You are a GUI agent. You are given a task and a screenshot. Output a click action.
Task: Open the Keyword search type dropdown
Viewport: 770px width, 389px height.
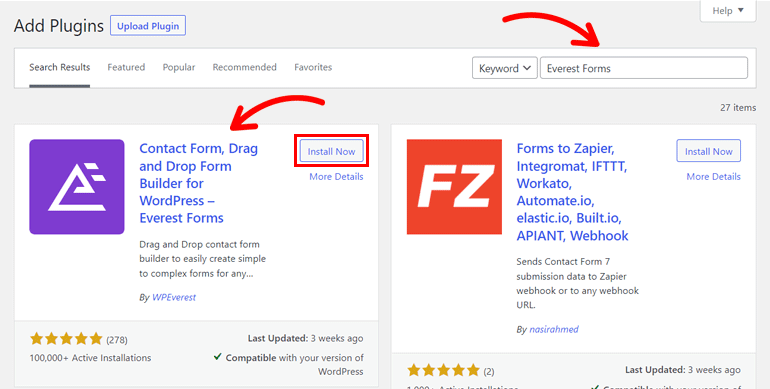click(504, 68)
